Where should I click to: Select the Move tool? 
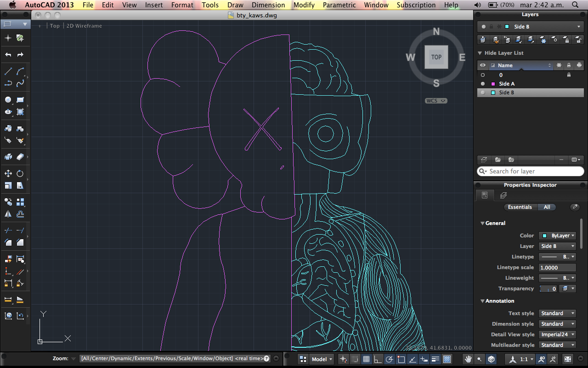click(x=8, y=173)
